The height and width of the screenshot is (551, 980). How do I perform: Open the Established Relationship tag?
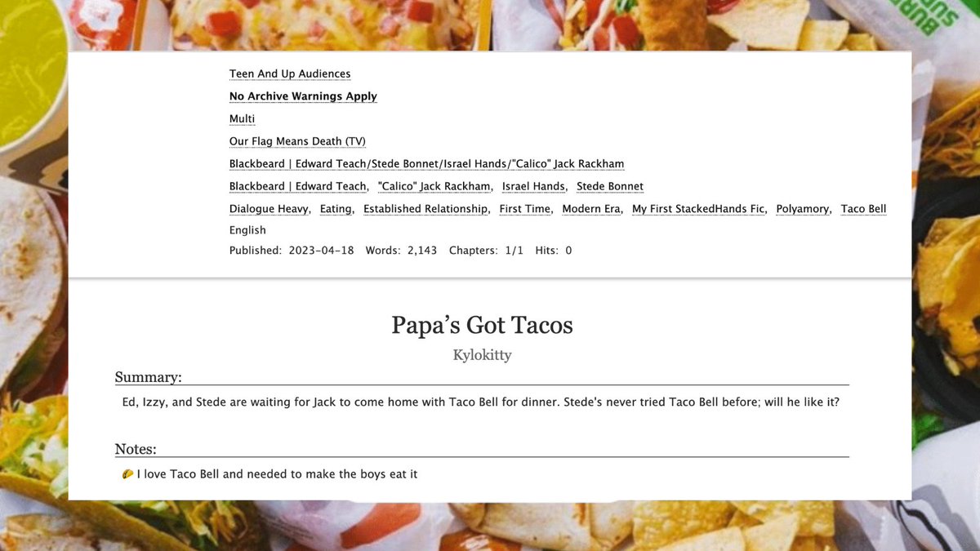pos(425,209)
